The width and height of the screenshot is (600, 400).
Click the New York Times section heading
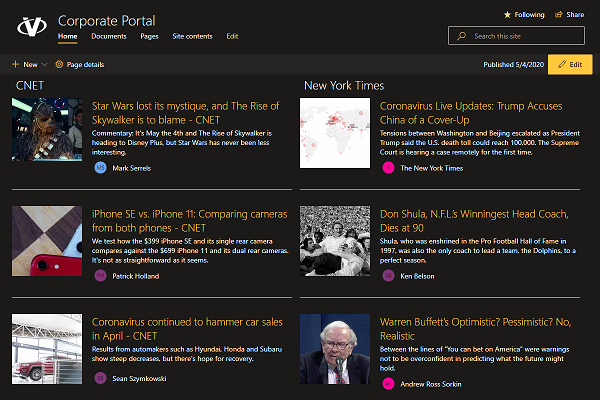pyautogui.click(x=344, y=85)
